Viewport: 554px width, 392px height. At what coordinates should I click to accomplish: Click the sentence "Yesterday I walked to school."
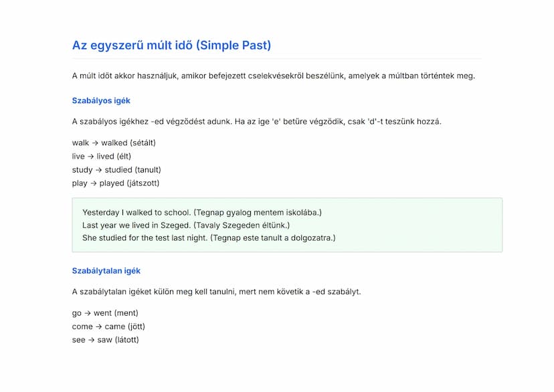click(136, 212)
